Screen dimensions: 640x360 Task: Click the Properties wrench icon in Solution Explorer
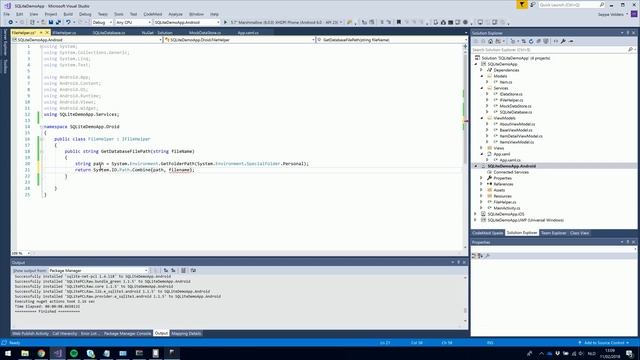tap(563, 41)
